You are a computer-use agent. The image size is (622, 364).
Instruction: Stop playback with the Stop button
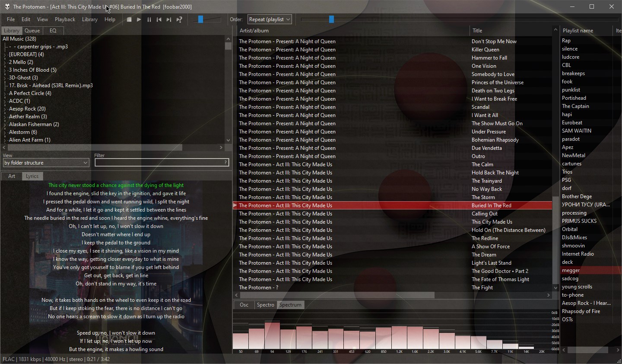(129, 19)
